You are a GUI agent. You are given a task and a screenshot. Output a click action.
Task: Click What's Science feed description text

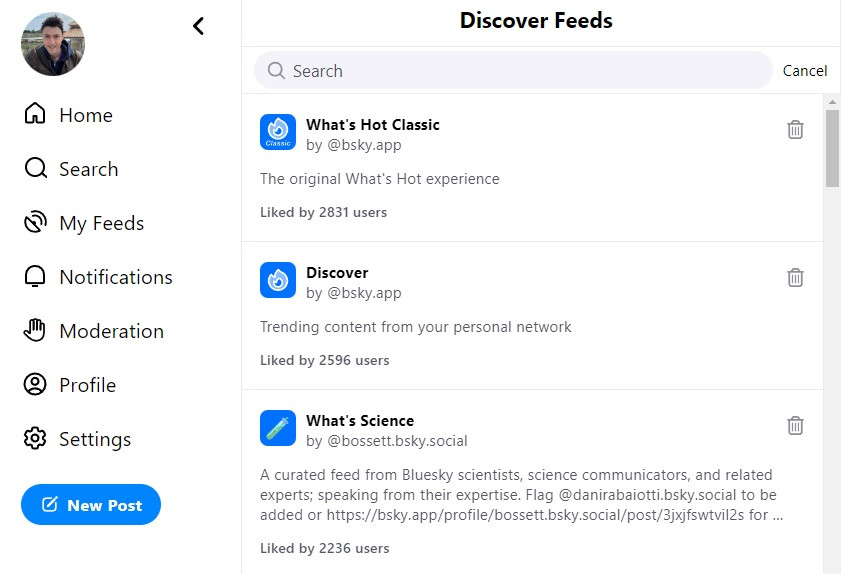(521, 495)
